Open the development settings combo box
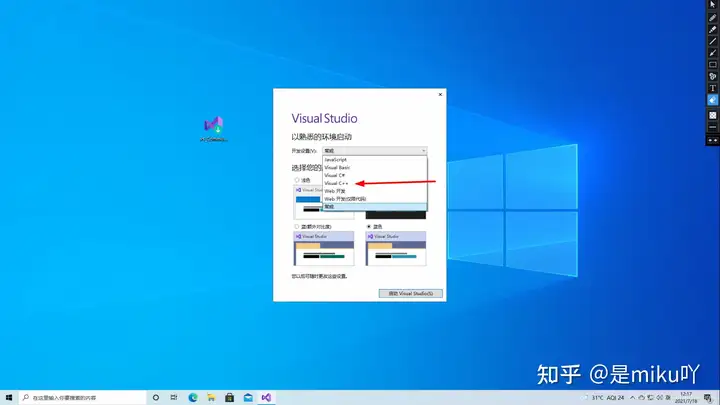Screen dimensions: 720x405 pyautogui.click(x=375, y=151)
